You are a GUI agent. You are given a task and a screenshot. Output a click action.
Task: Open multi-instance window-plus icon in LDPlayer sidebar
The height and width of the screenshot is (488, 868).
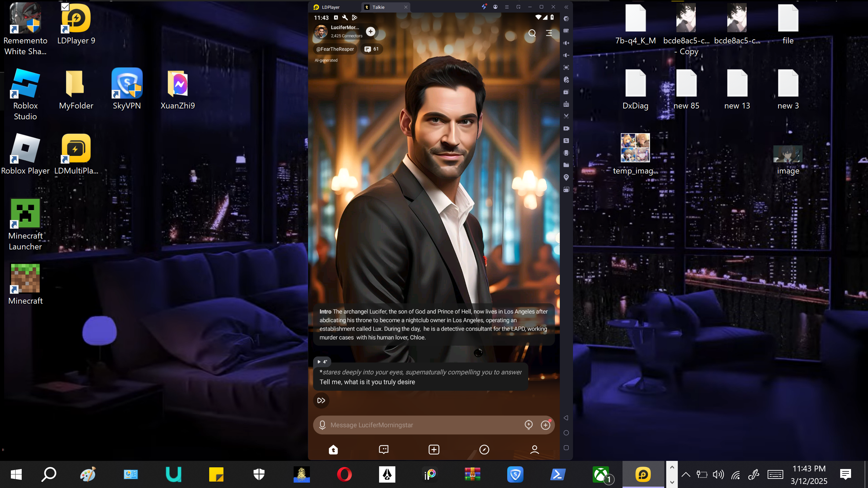566,92
